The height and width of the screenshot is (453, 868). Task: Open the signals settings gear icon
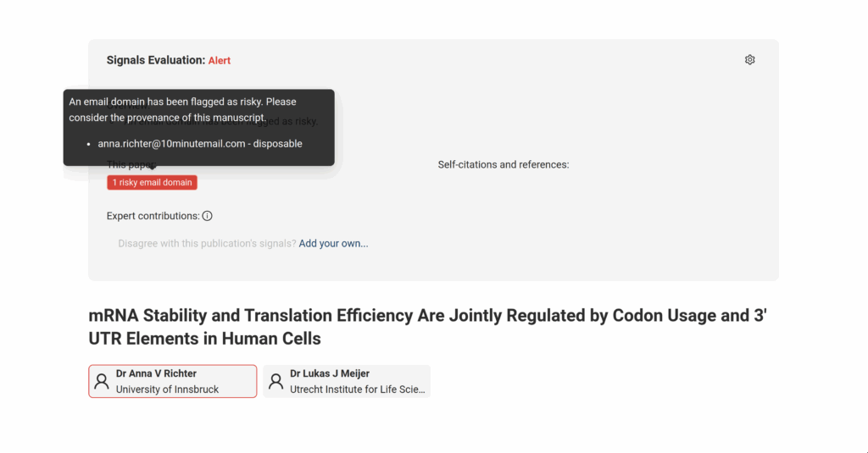click(x=749, y=60)
